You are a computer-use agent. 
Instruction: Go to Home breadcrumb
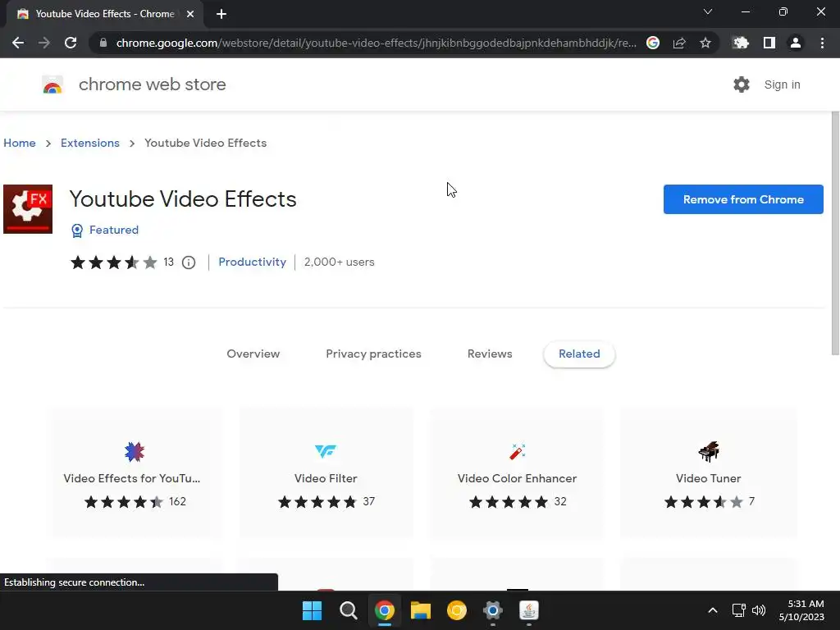click(20, 143)
